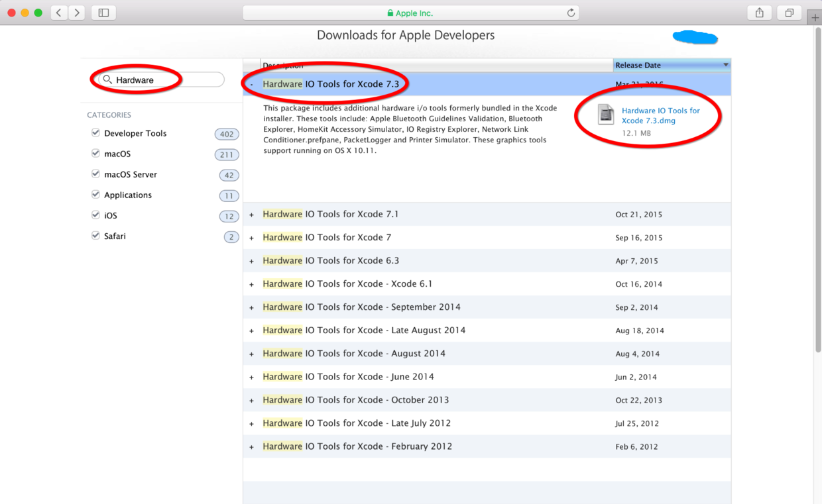Image resolution: width=822 pixels, height=504 pixels.
Task: Click the Sep 2, 2014 release date
Action: point(636,307)
